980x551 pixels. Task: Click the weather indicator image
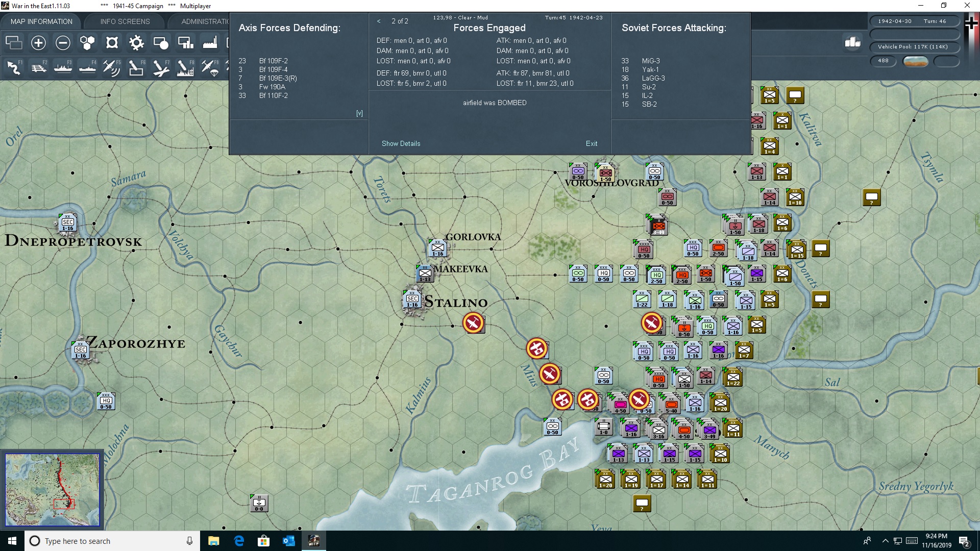click(915, 61)
